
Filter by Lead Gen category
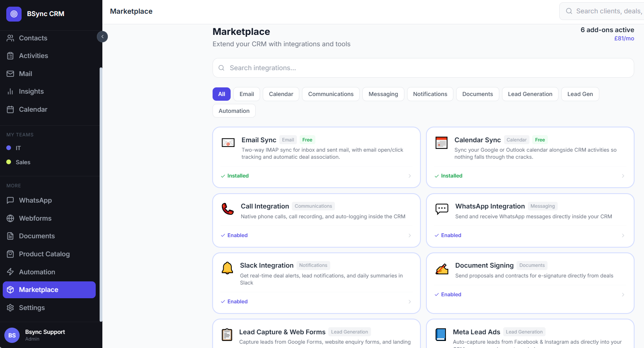(580, 94)
